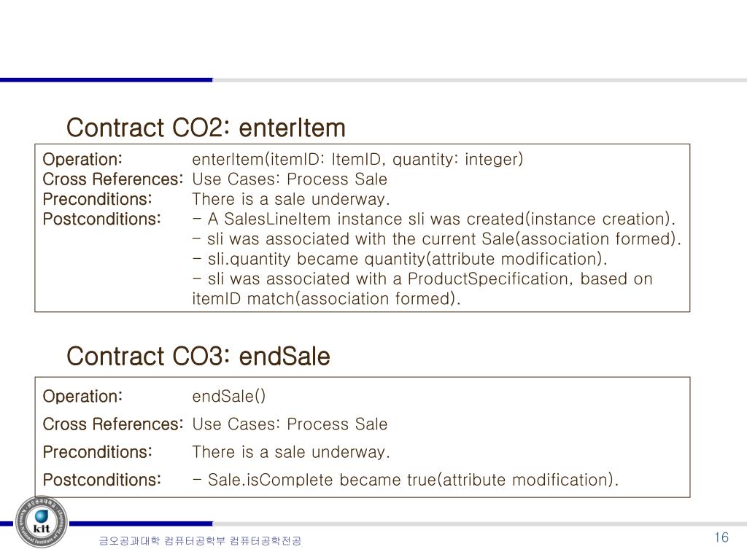Click the Operation label in the enterItem contract
Screen dimensions: 747x560
pos(82,159)
